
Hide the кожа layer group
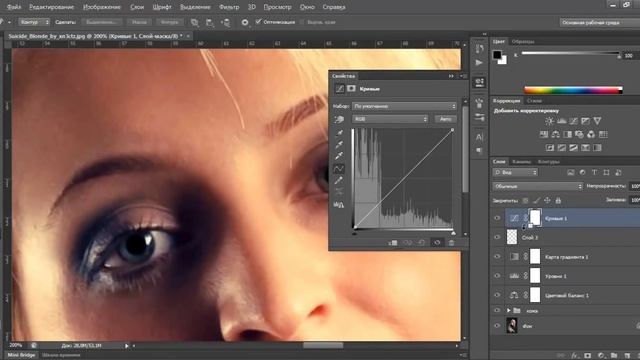click(497, 311)
